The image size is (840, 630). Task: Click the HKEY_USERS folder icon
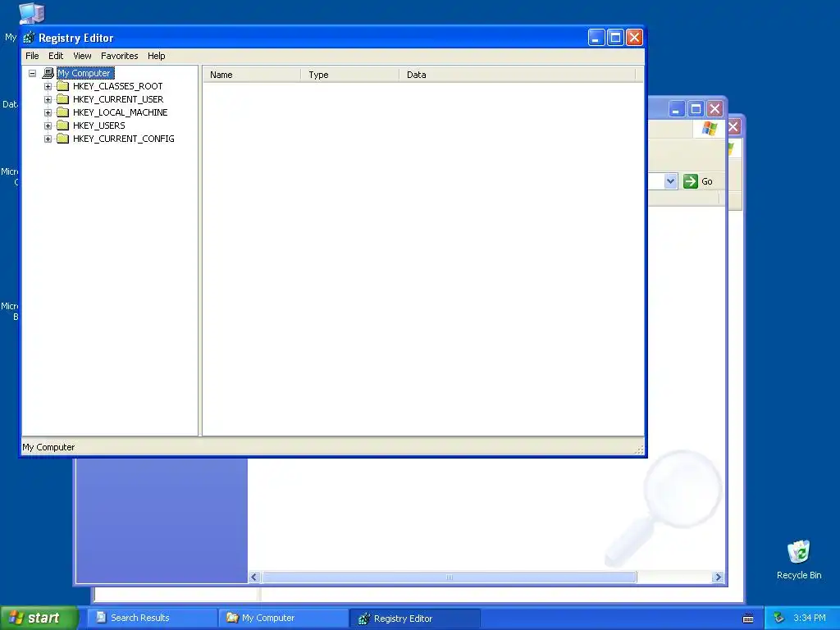click(x=63, y=126)
